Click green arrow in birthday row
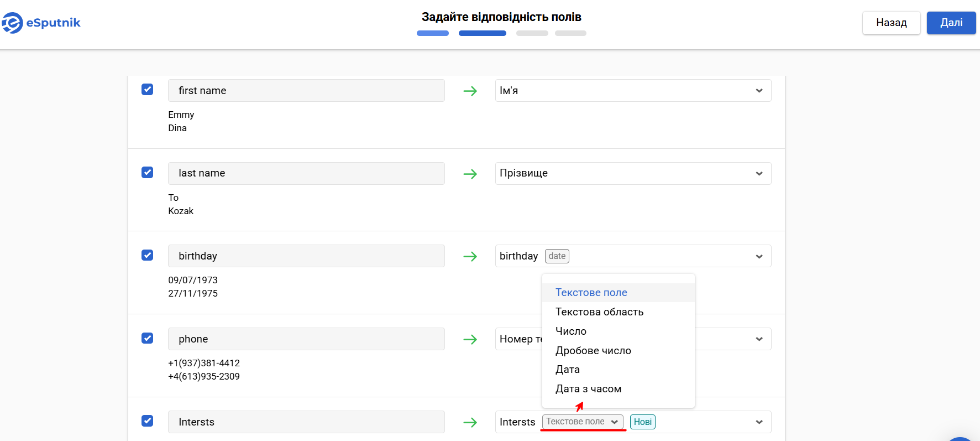The image size is (980, 441). point(470,256)
